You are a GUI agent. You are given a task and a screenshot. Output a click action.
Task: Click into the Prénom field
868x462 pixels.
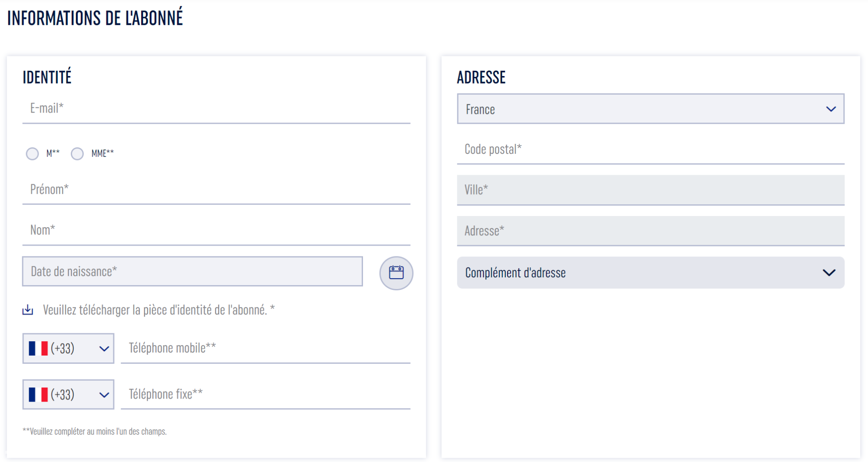click(216, 189)
